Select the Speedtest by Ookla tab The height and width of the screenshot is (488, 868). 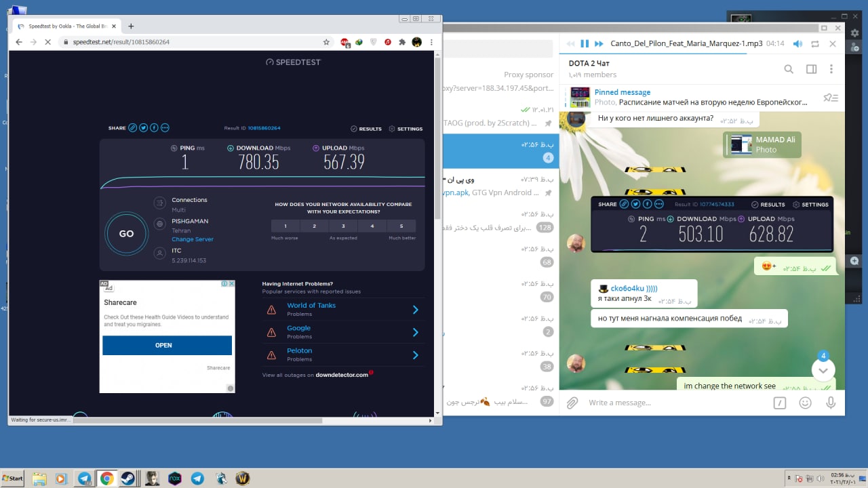point(66,26)
